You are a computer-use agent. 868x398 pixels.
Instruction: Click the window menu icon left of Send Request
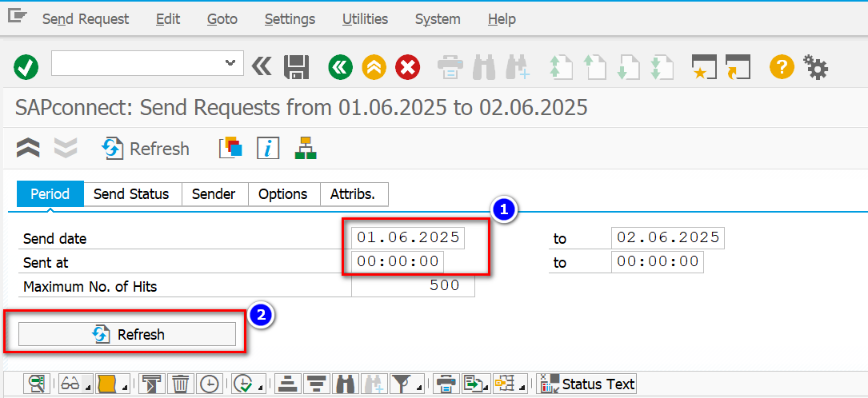(17, 18)
